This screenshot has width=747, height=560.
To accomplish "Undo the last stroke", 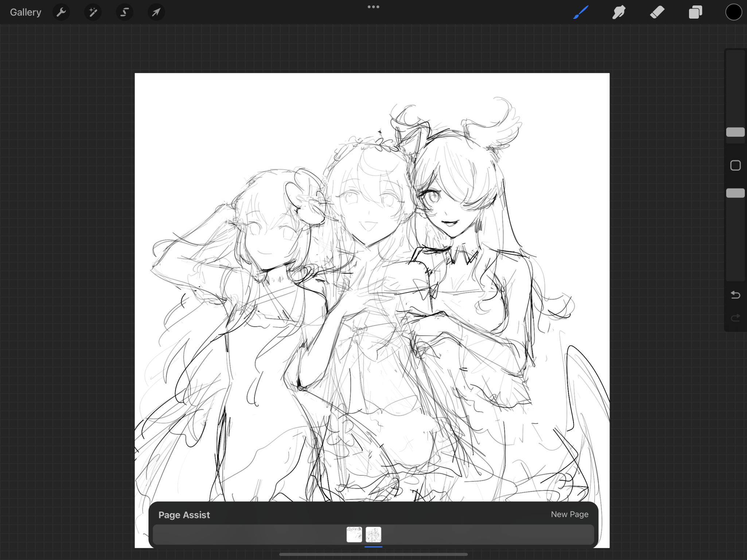I will (735, 295).
